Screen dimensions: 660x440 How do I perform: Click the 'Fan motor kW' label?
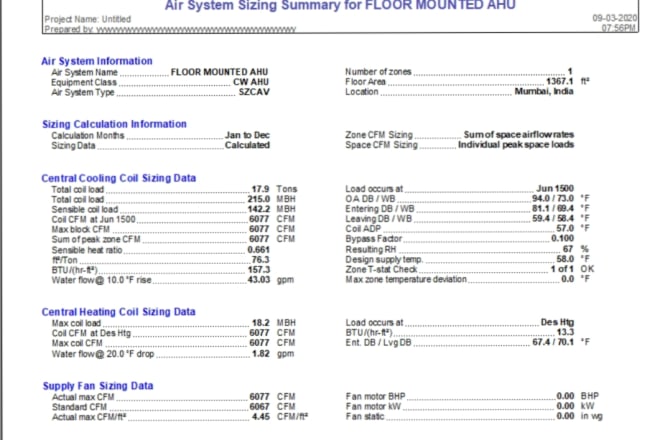tap(373, 406)
